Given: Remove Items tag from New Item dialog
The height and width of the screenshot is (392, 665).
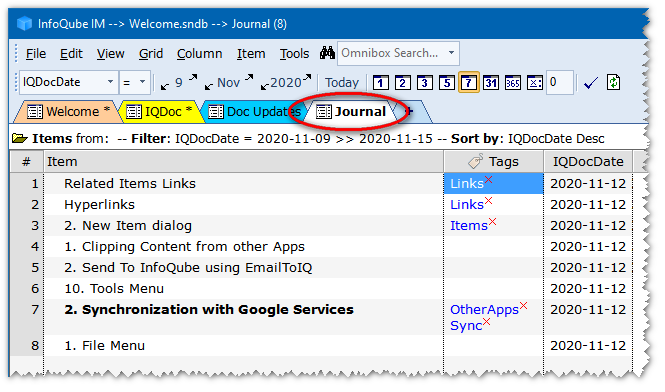Looking at the screenshot, I should (492, 221).
